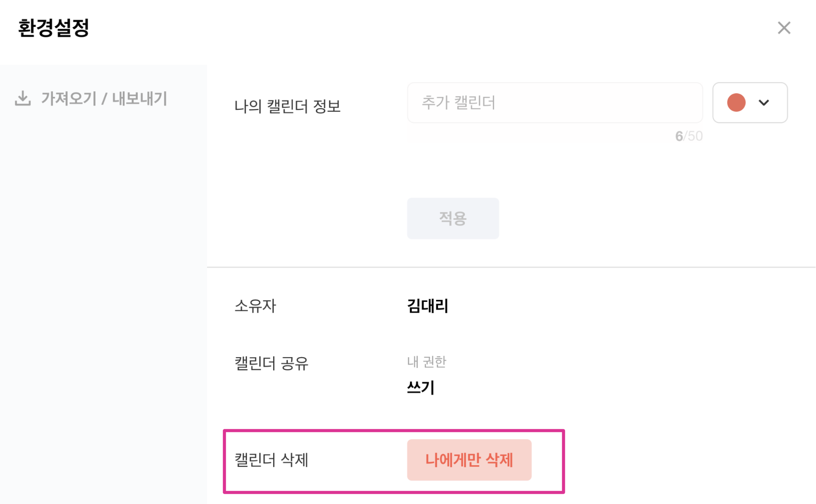Select the 나의 캘린더 정보 label
816x504 pixels.
[287, 106]
